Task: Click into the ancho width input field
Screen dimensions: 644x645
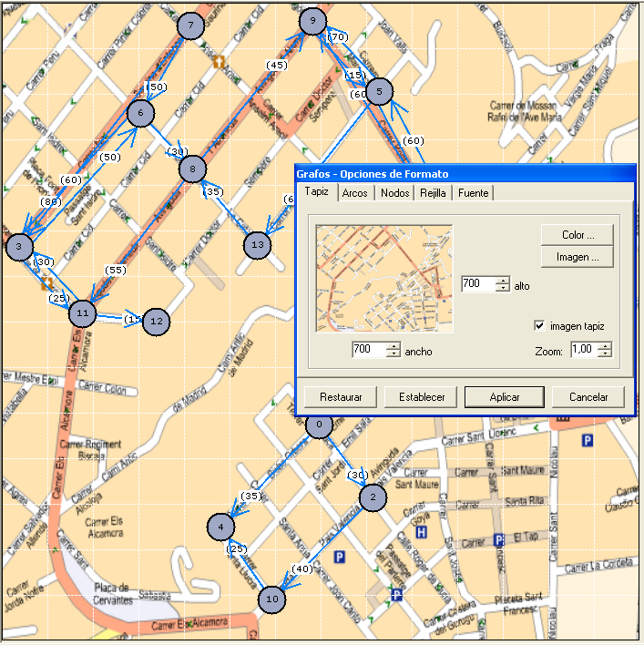Action: tap(369, 350)
